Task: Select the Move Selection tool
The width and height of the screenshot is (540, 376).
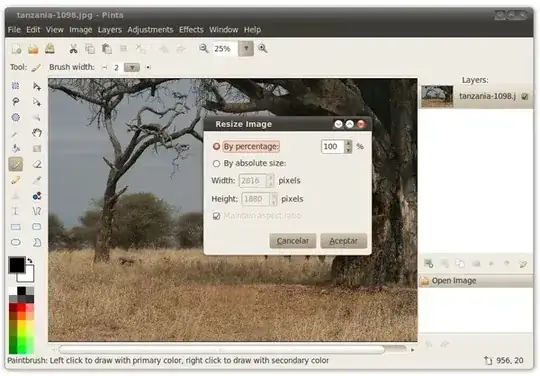Action: (x=37, y=102)
